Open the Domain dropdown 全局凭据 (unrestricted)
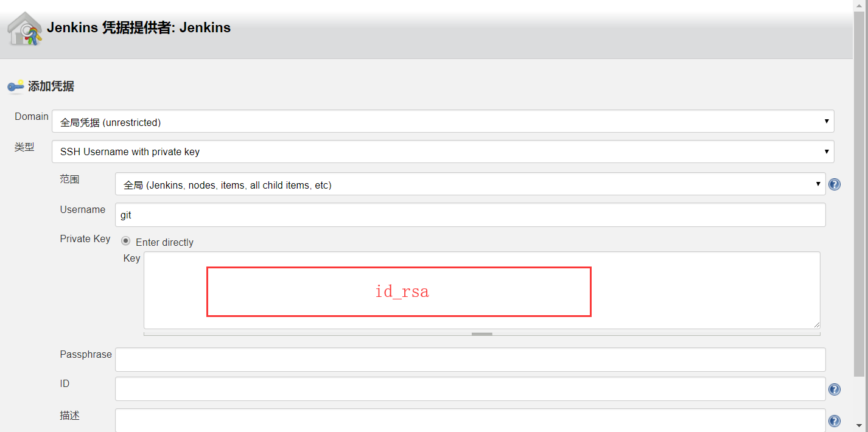The image size is (868, 432). point(443,121)
